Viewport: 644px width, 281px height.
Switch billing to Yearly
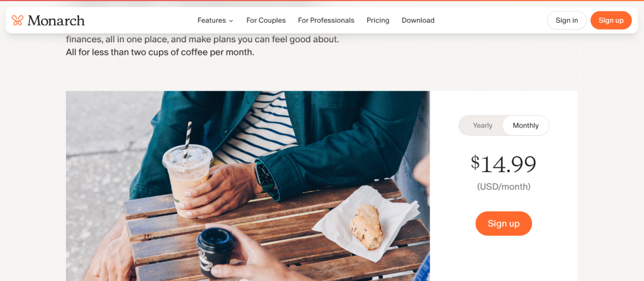point(482,125)
